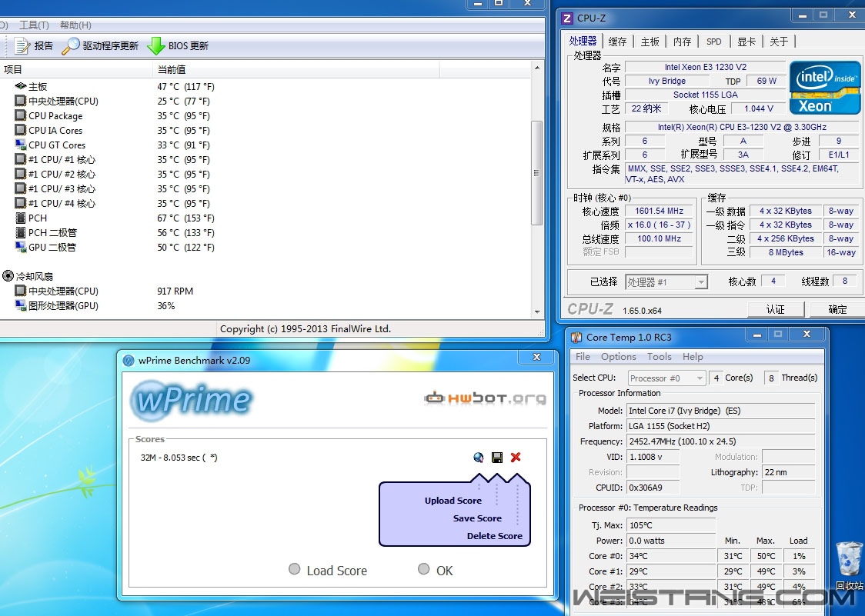Click the red X delete score icon

click(x=516, y=457)
